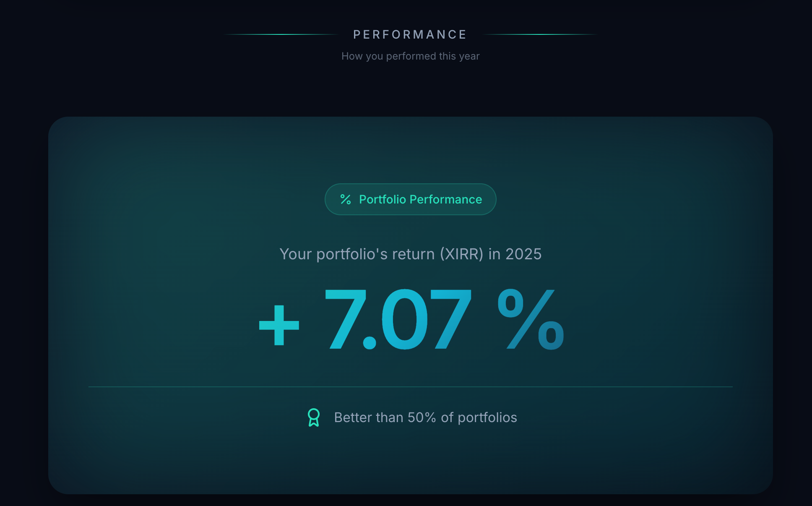This screenshot has height=506, width=812.
Task: Click the percent icon in the Portfolio Performance badge
Action: pyautogui.click(x=346, y=199)
